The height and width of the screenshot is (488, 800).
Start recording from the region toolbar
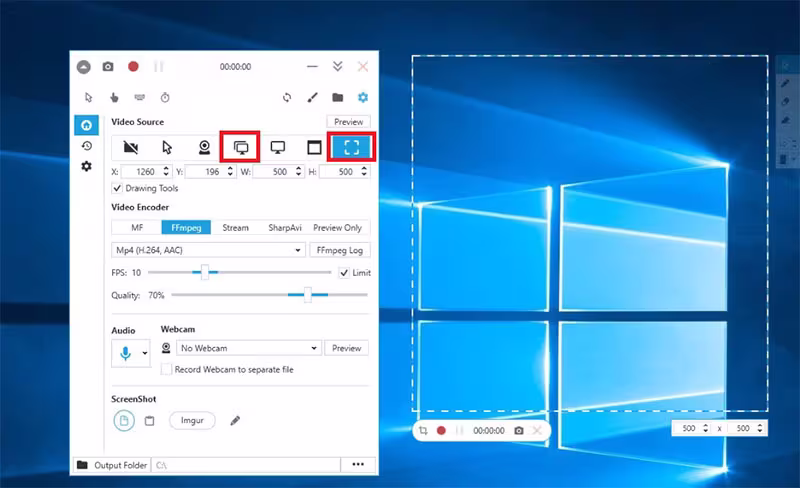point(441,431)
